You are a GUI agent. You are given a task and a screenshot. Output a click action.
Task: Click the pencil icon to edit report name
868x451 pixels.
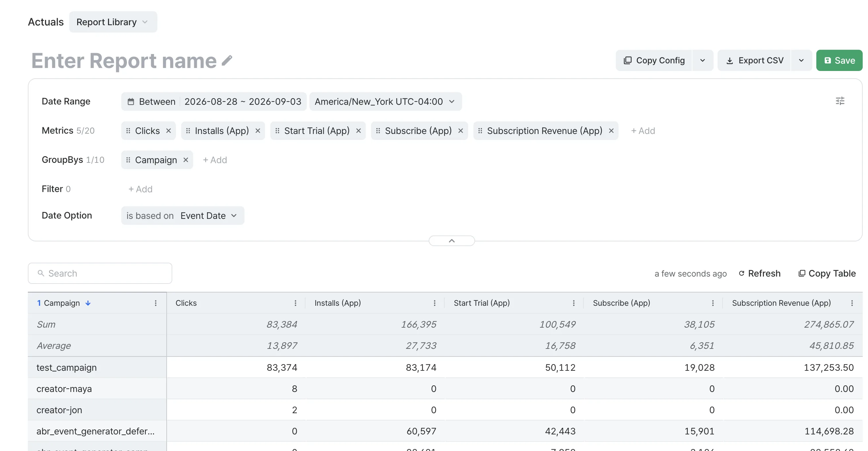click(227, 60)
